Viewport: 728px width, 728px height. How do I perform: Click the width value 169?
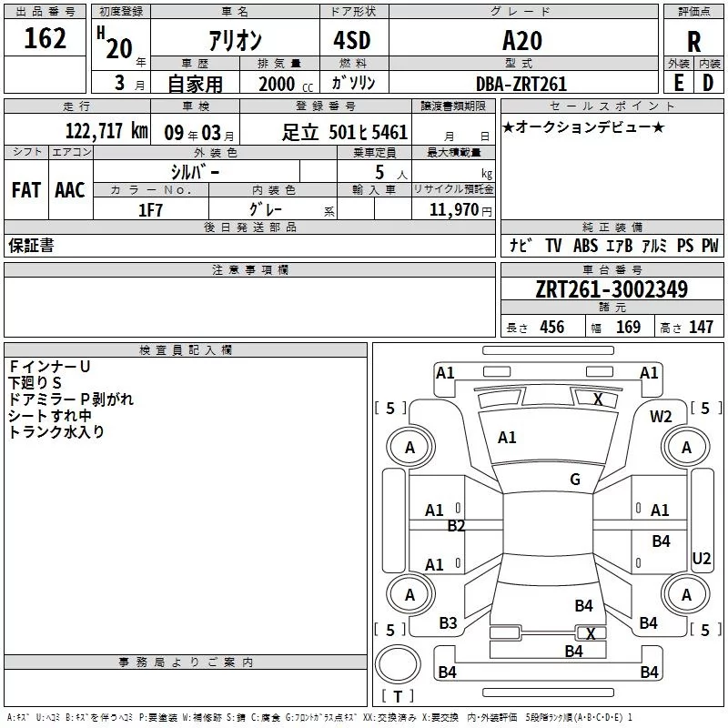(x=628, y=328)
